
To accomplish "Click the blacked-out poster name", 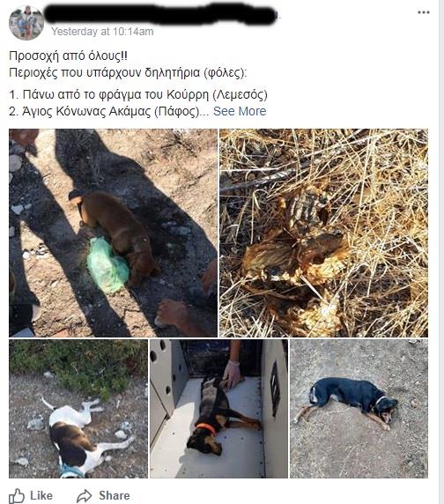I will (x=160, y=13).
